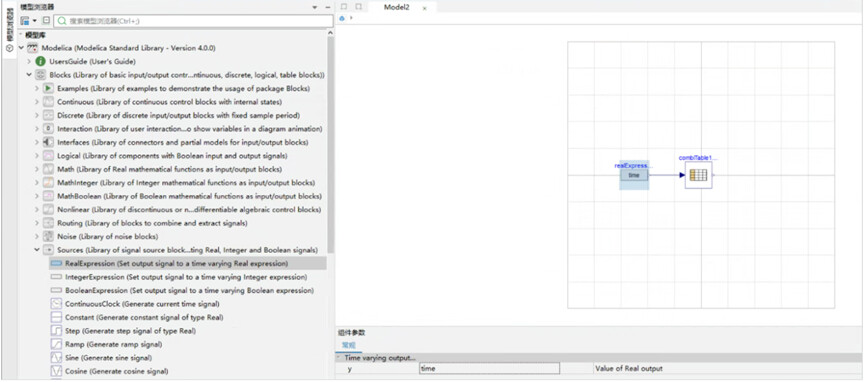Collapse the 'Time varying output' parameter group
Screen dimensions: 864x382
(339, 358)
